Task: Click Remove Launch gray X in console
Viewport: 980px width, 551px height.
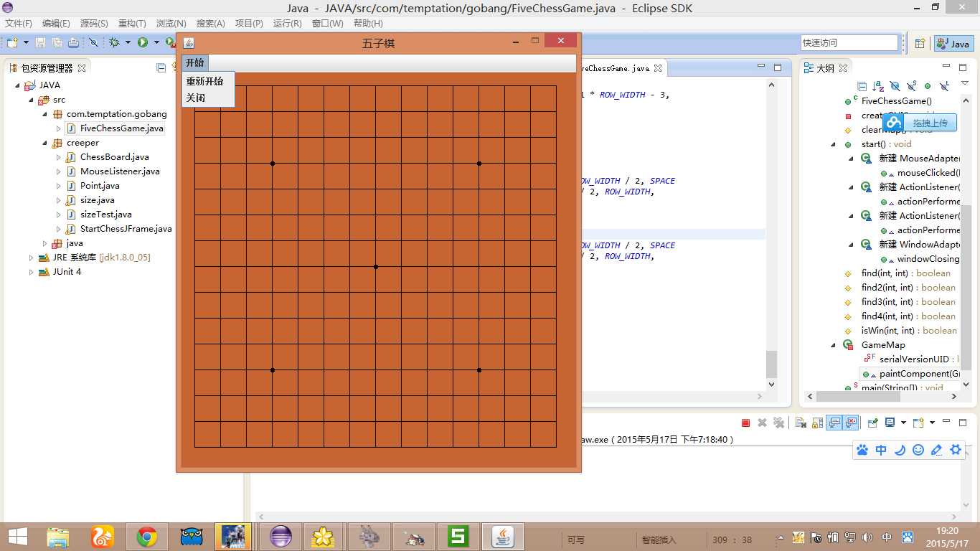Action: tap(763, 423)
